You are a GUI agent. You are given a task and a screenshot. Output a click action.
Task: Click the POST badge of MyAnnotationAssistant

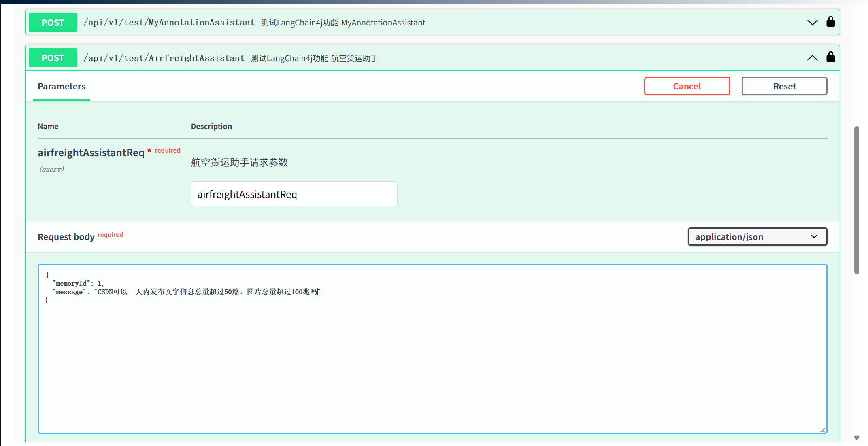click(x=53, y=23)
